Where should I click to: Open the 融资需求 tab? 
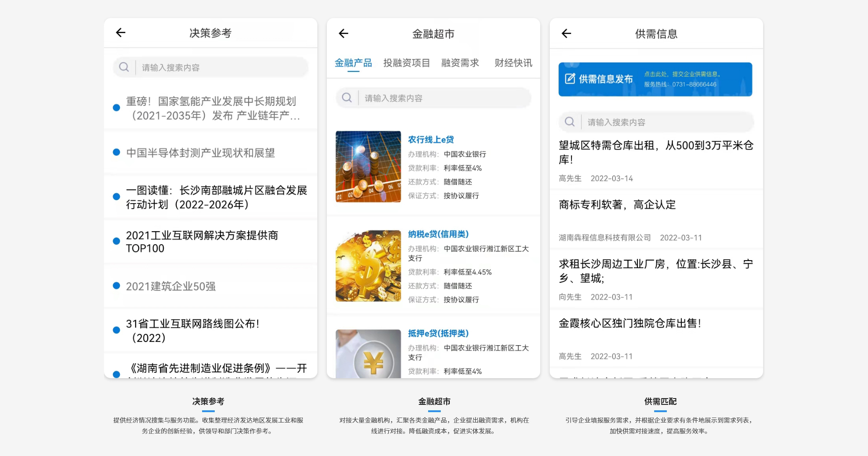click(x=460, y=63)
